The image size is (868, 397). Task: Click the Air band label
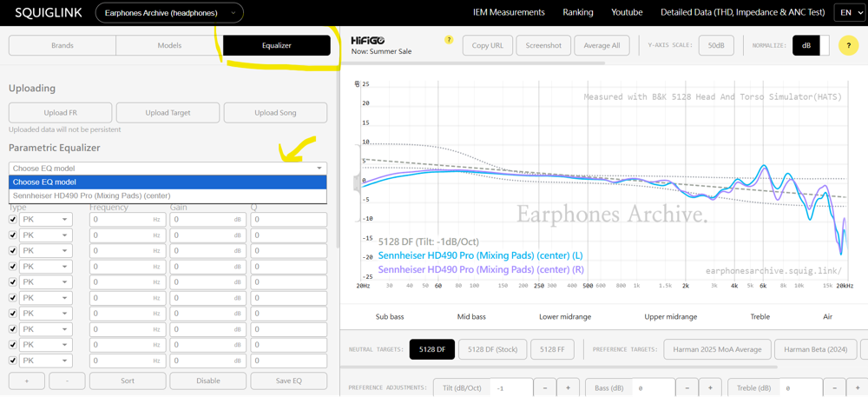(x=827, y=317)
